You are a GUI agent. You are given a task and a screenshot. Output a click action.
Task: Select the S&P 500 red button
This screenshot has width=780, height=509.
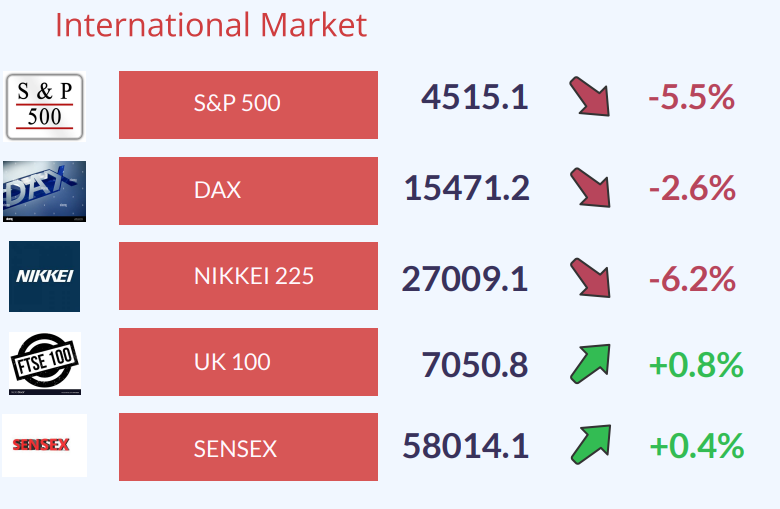point(248,104)
